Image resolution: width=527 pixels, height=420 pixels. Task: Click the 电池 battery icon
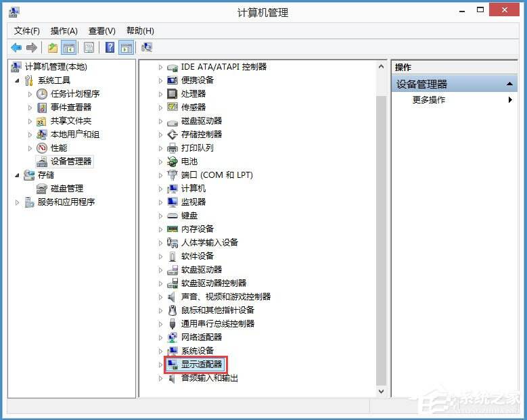pyautogui.click(x=173, y=162)
